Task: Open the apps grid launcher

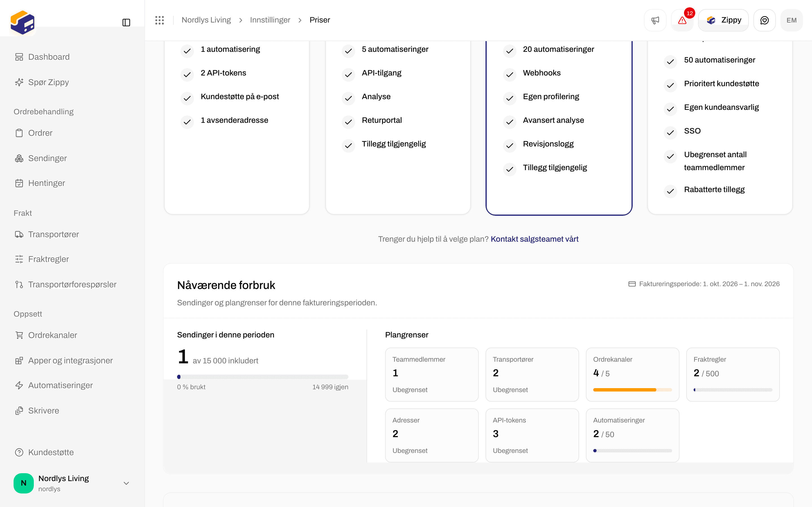Action: click(x=159, y=20)
